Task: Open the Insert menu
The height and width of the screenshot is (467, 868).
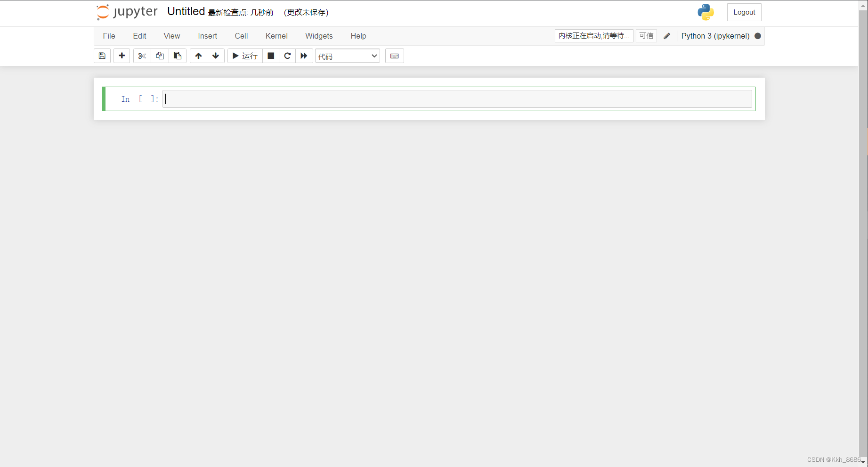Action: click(208, 36)
